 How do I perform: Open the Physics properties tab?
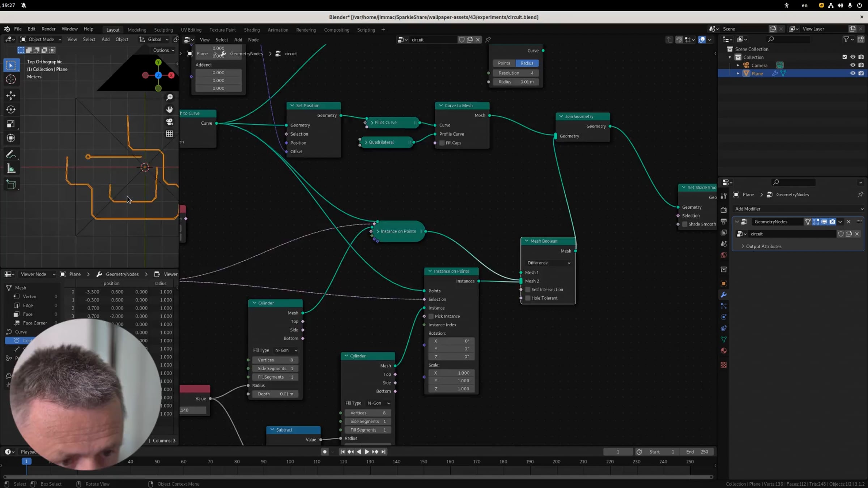pyautogui.click(x=724, y=317)
